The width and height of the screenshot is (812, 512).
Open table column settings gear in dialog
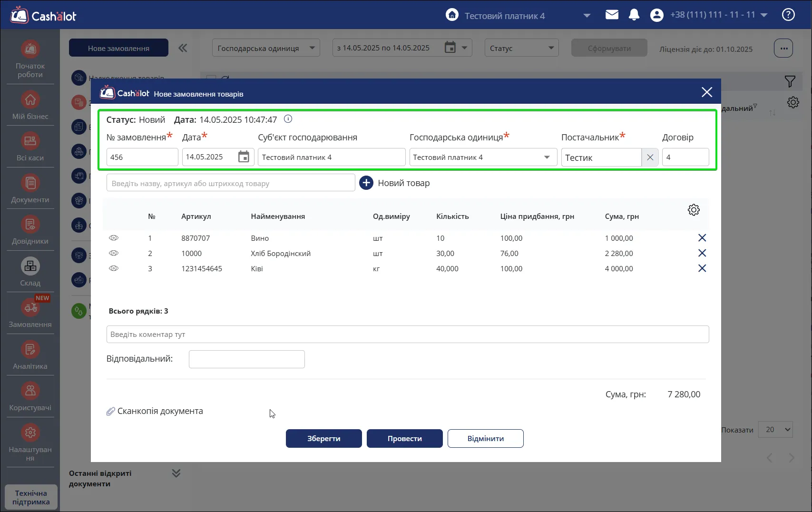694,210
